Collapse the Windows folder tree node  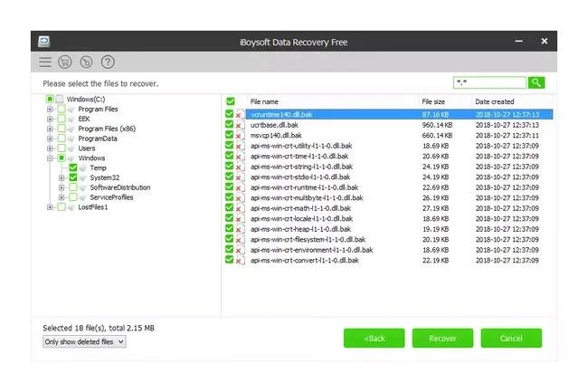50,158
